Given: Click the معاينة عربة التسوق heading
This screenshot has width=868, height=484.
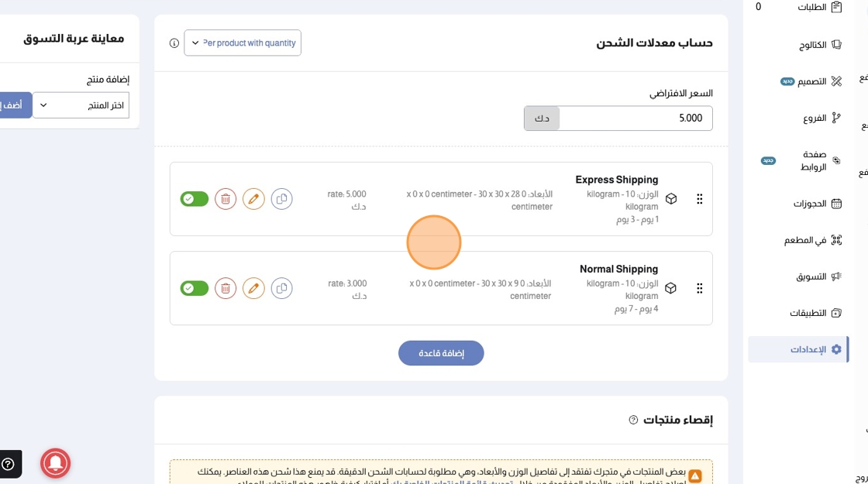Looking at the screenshot, I should pos(74,38).
